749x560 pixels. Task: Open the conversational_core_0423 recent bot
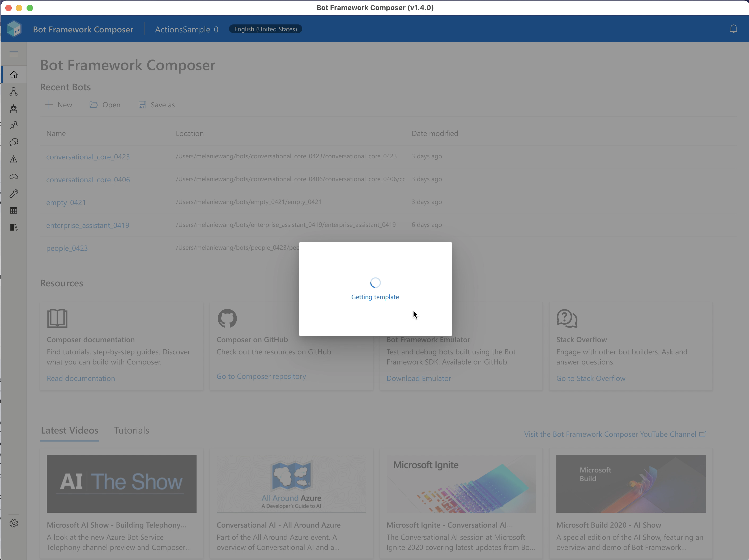[88, 156]
